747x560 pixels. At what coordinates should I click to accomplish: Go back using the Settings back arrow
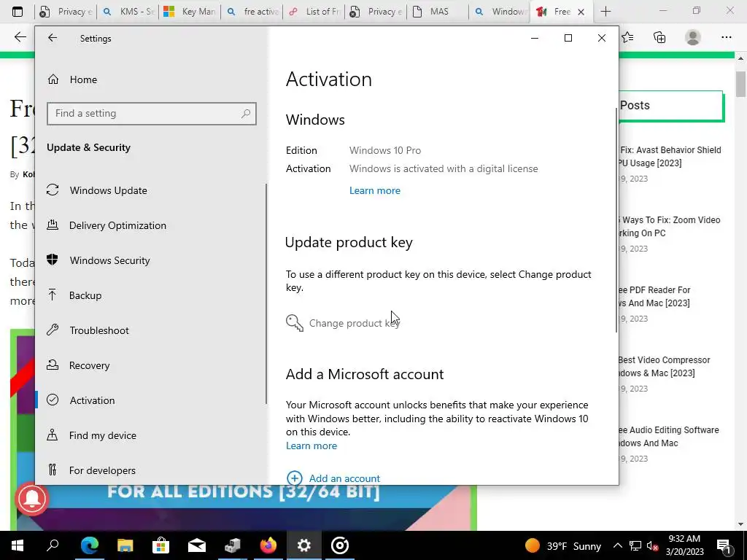tap(53, 38)
